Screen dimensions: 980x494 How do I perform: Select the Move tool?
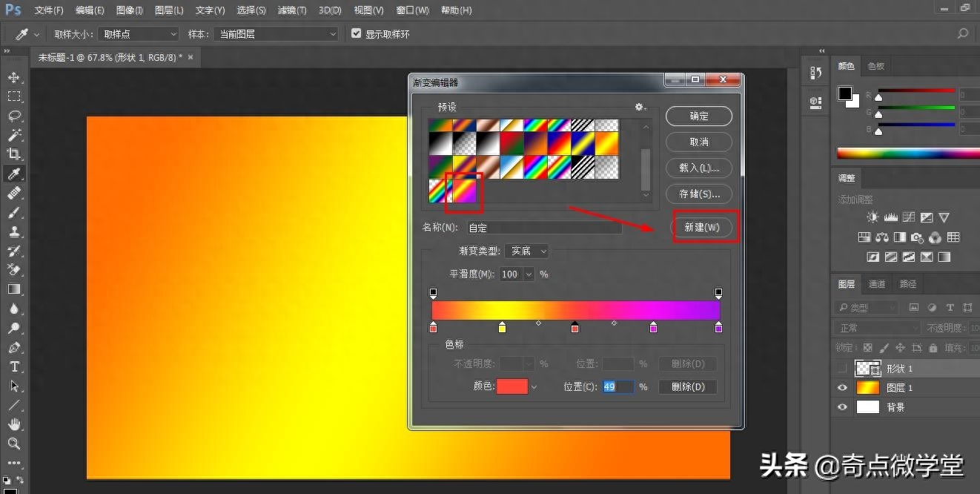point(14,77)
